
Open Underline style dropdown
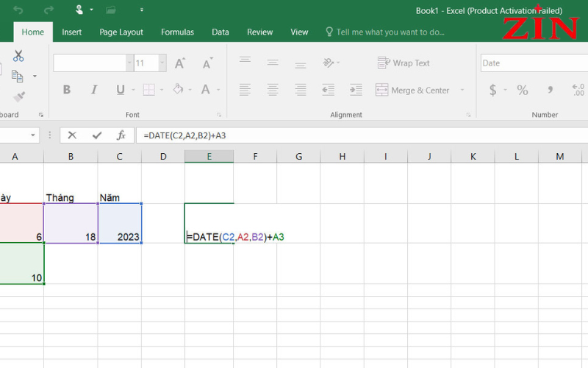coord(133,90)
